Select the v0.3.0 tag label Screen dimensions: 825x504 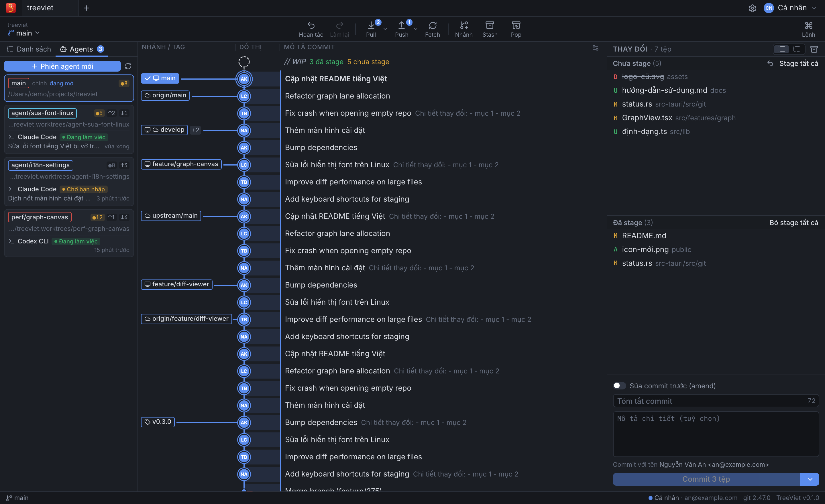tap(158, 422)
